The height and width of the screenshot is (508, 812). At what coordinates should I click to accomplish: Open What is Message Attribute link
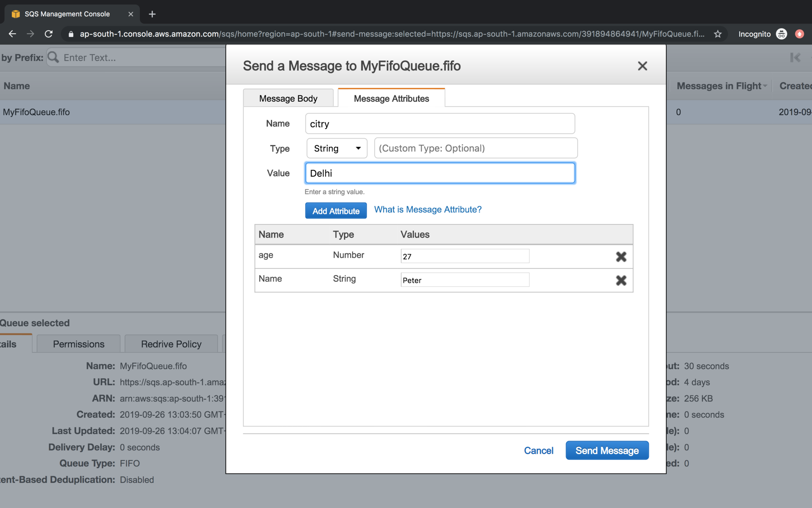tap(428, 210)
